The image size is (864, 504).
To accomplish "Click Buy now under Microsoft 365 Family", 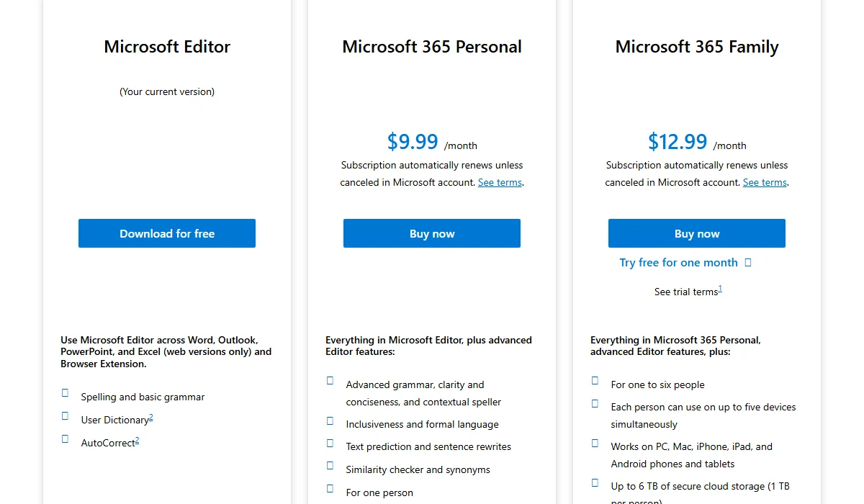I will pyautogui.click(x=696, y=233).
